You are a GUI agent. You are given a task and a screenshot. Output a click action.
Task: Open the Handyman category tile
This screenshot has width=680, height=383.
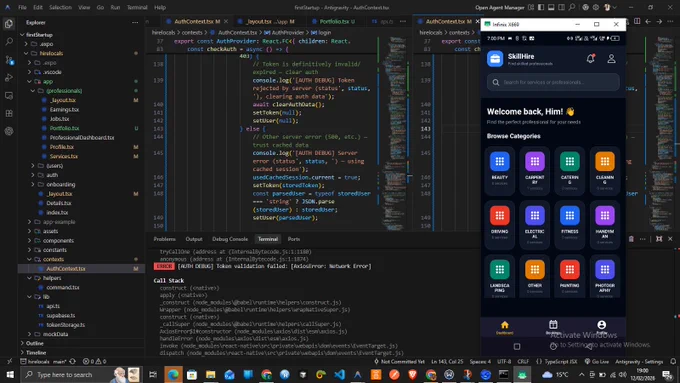(605, 224)
